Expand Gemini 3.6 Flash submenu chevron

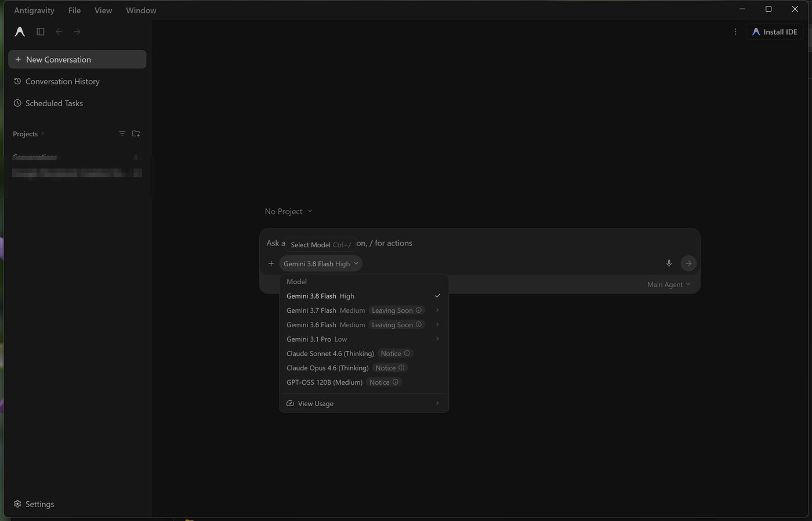pyautogui.click(x=437, y=325)
